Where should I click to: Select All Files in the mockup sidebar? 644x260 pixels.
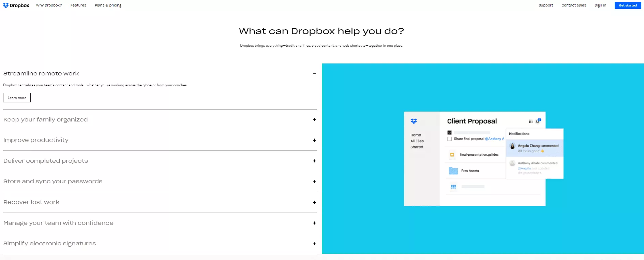point(417,141)
